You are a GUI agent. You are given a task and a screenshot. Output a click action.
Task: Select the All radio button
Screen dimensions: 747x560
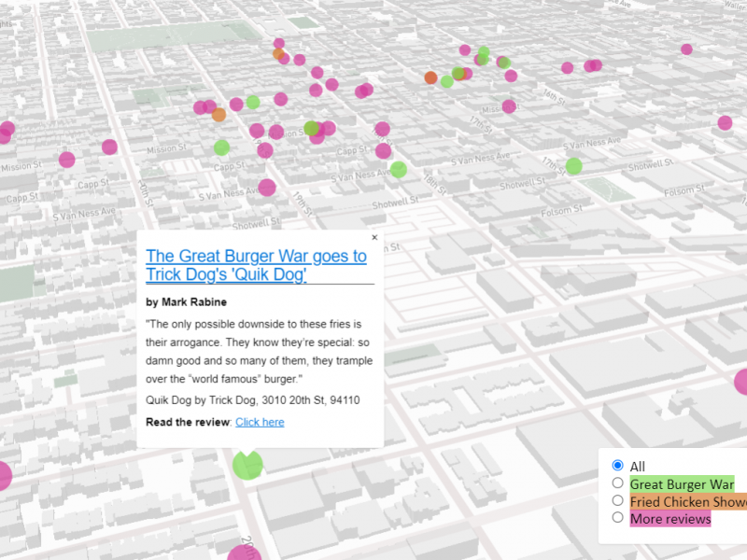pyautogui.click(x=616, y=465)
